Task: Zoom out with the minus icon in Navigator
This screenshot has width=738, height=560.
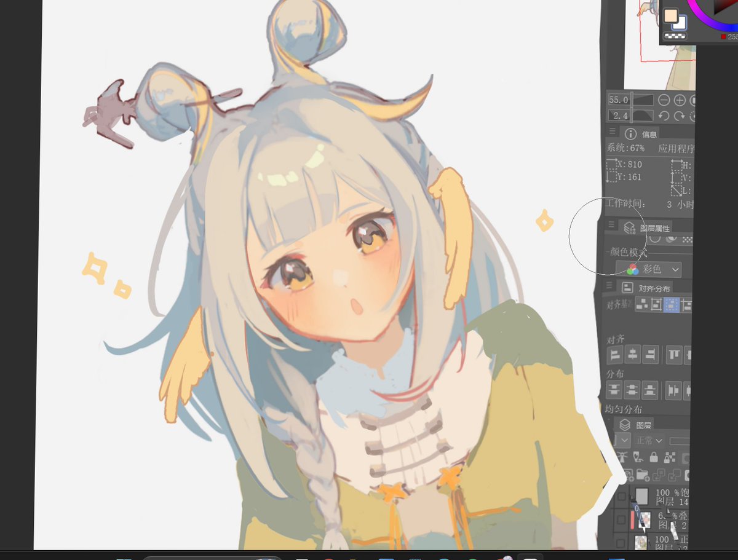Action: pyautogui.click(x=664, y=100)
